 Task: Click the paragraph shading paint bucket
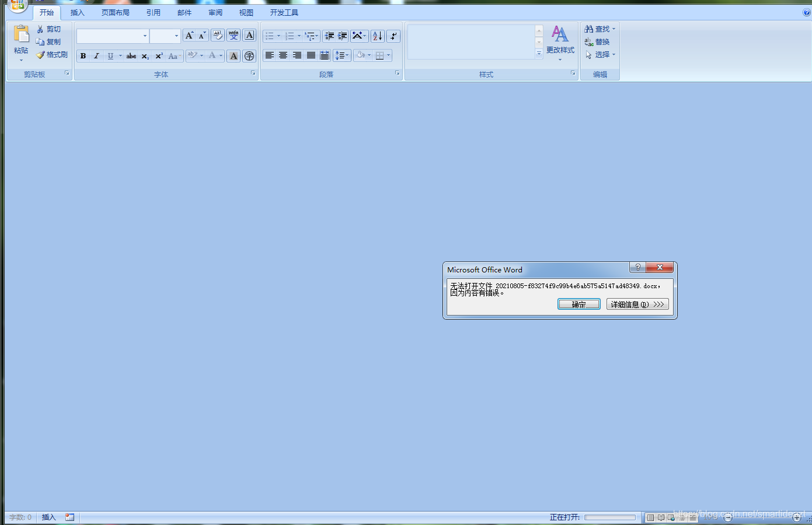tap(361, 55)
